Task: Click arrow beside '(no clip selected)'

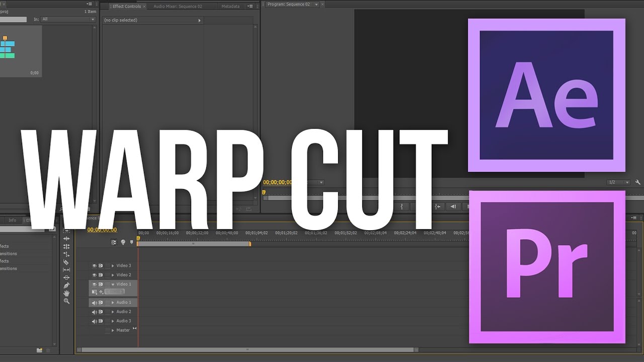Action: pyautogui.click(x=199, y=21)
